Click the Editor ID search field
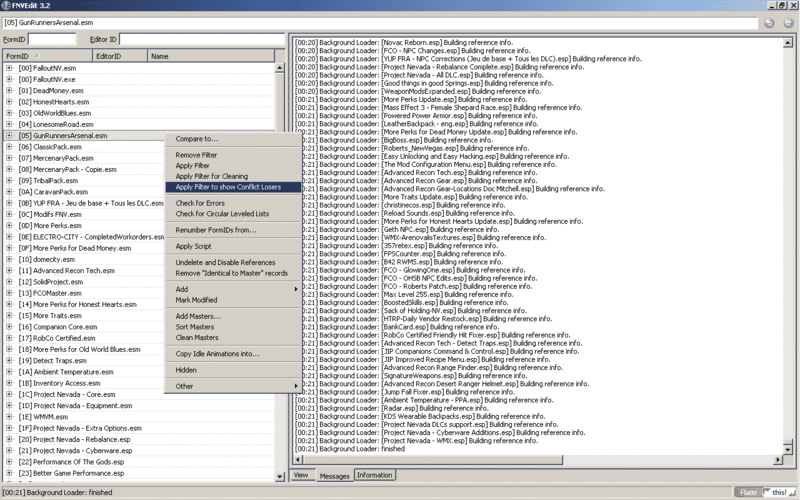800x500 pixels. [x=202, y=39]
